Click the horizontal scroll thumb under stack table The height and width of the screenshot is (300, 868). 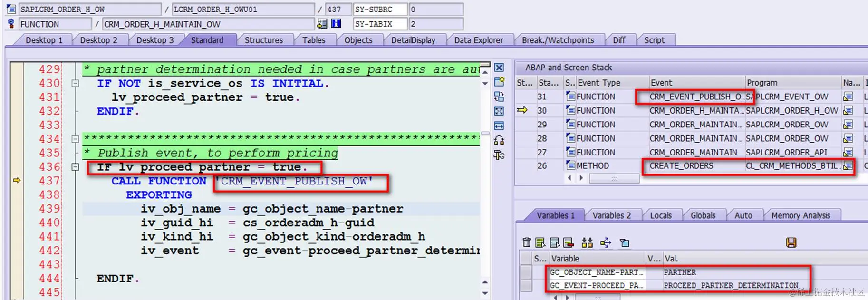(614, 178)
